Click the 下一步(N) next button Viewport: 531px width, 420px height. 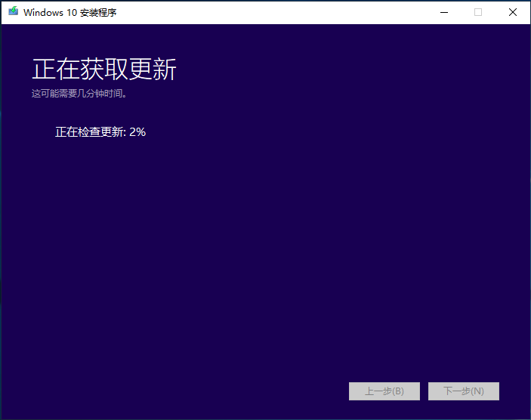[x=464, y=391]
